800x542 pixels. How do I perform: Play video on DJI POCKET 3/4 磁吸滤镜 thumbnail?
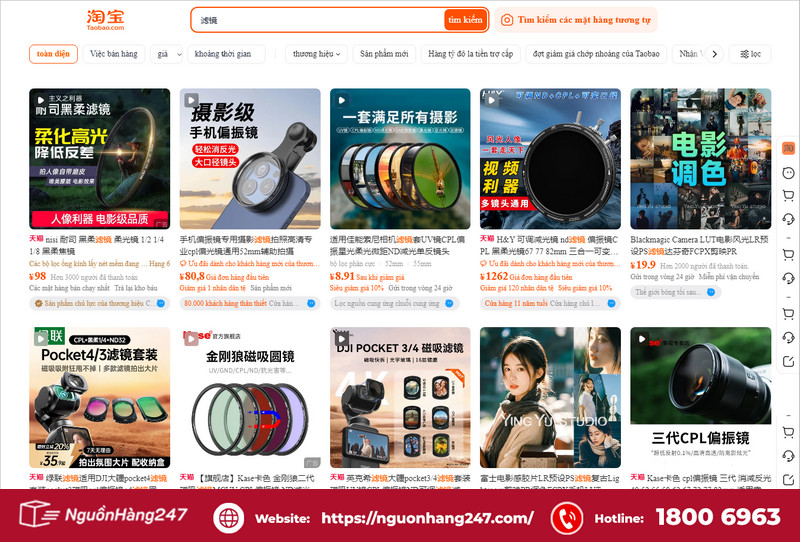point(341,338)
